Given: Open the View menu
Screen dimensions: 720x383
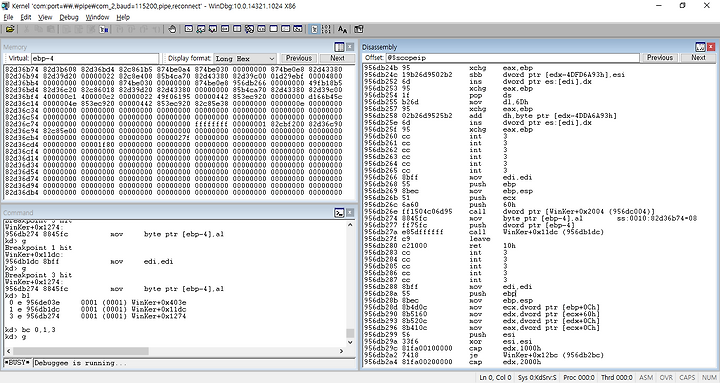Looking at the screenshot, I should point(45,17).
